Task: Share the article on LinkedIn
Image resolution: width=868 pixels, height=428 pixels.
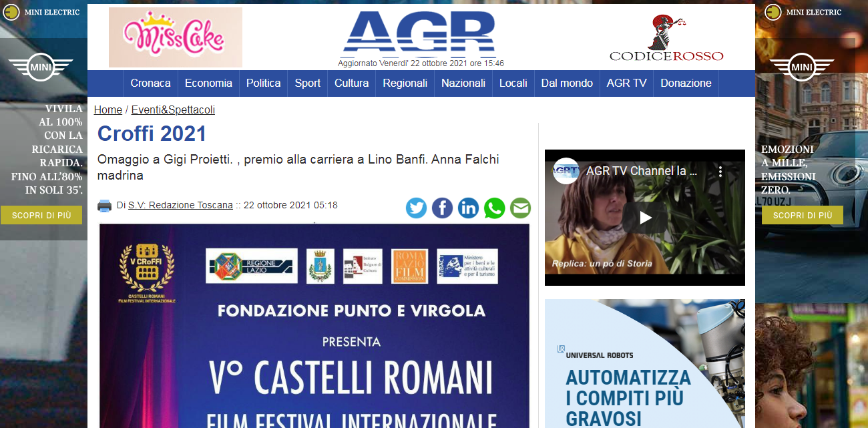Action: coord(468,208)
